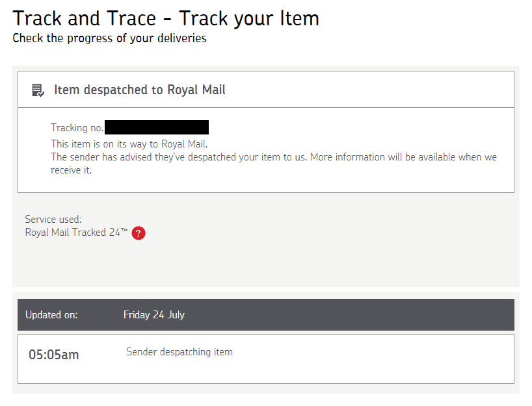
Task: Click 'Check the progress of your deliveries' subtitle
Action: coord(110,38)
